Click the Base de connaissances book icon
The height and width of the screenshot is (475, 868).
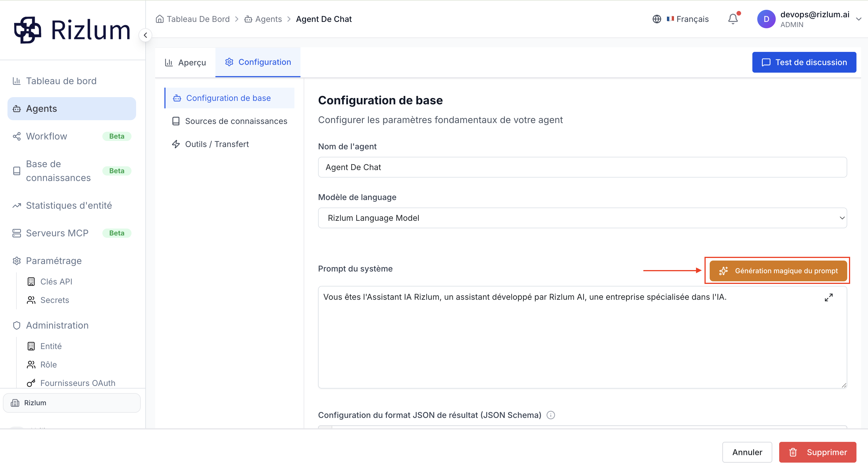[x=16, y=171]
